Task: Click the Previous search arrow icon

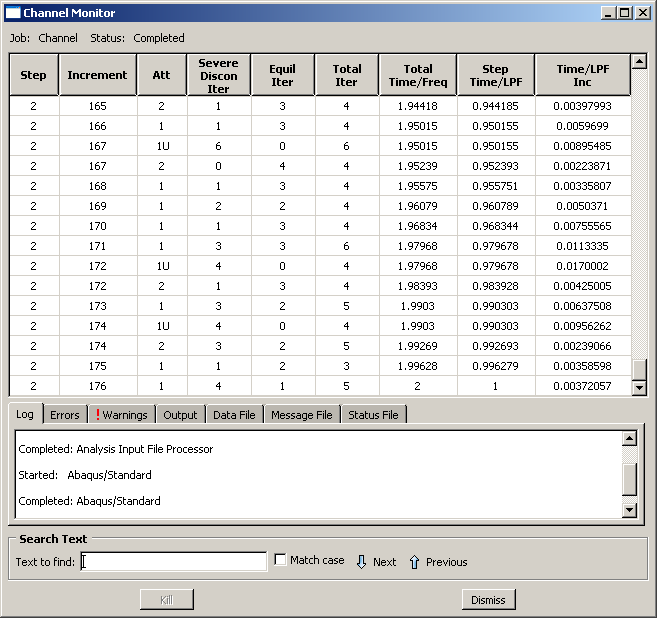Action: [414, 562]
